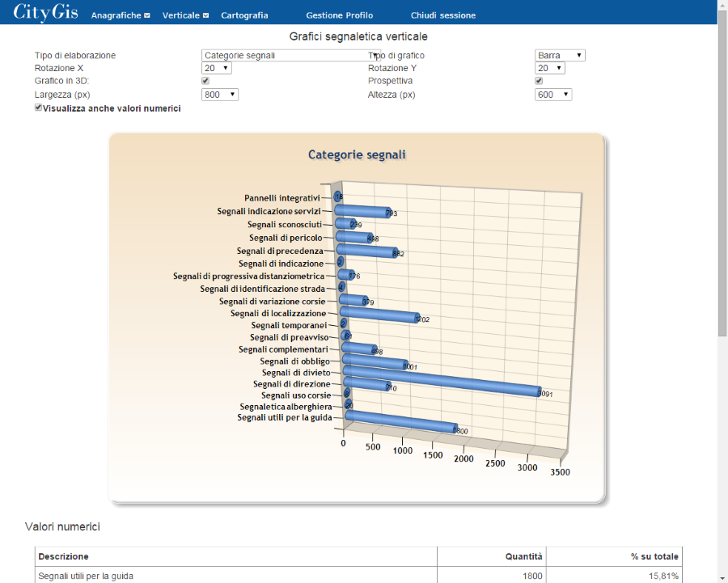Select the Altezza (px) dropdown

pyautogui.click(x=553, y=95)
